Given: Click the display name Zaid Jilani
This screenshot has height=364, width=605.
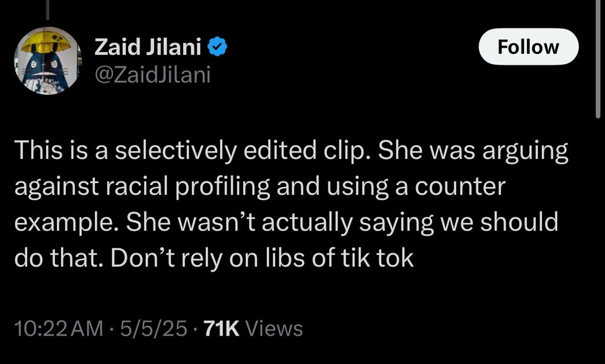Looking at the screenshot, I should pos(148,47).
